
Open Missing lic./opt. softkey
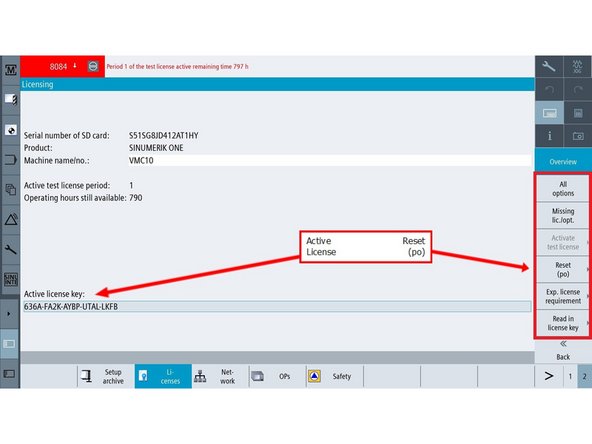tap(563, 216)
